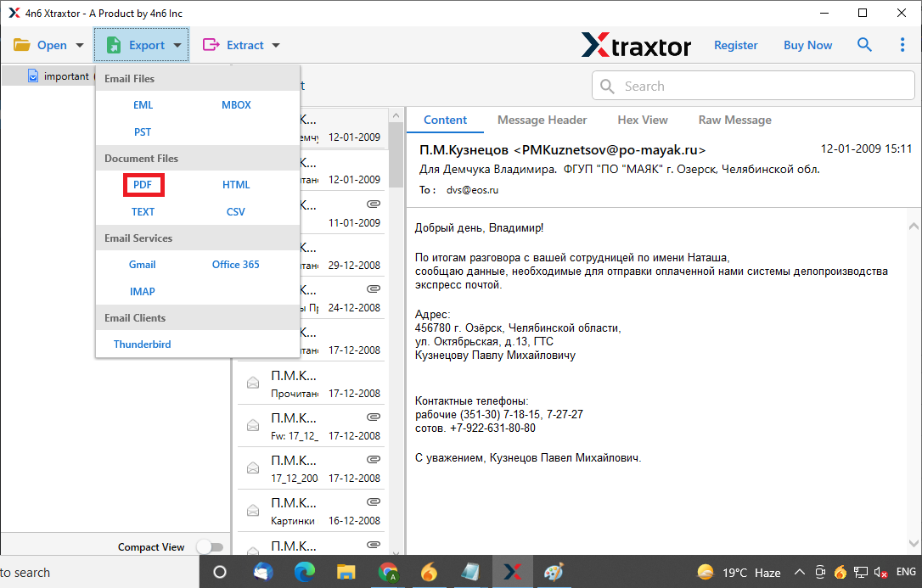Select MBOX export format
The width and height of the screenshot is (922, 588).
pos(236,105)
